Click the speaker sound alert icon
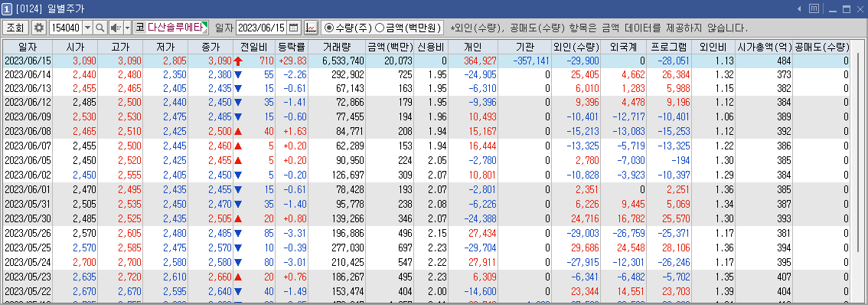Screen dimensions: 868x305 pyautogui.click(x=116, y=27)
